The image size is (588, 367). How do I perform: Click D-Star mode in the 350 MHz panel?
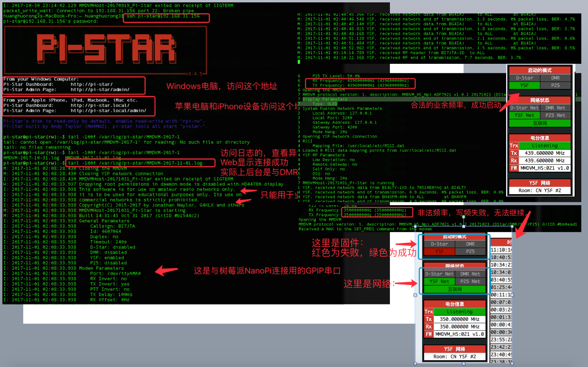click(x=440, y=244)
